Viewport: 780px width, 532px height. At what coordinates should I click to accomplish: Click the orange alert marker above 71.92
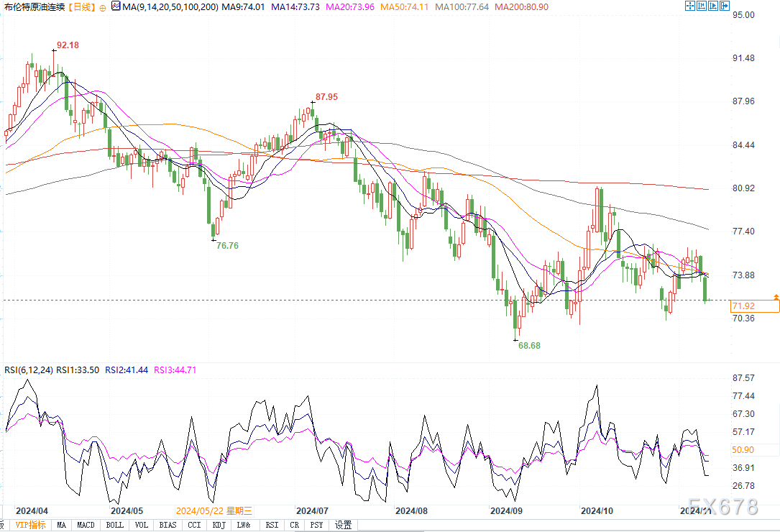click(776, 296)
